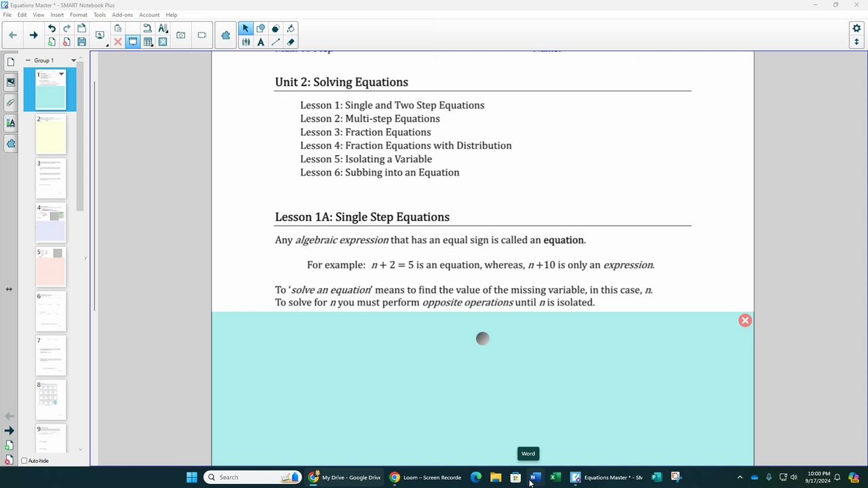
Task: Open add-ons puzzle piece in toolbar
Action: tap(226, 35)
